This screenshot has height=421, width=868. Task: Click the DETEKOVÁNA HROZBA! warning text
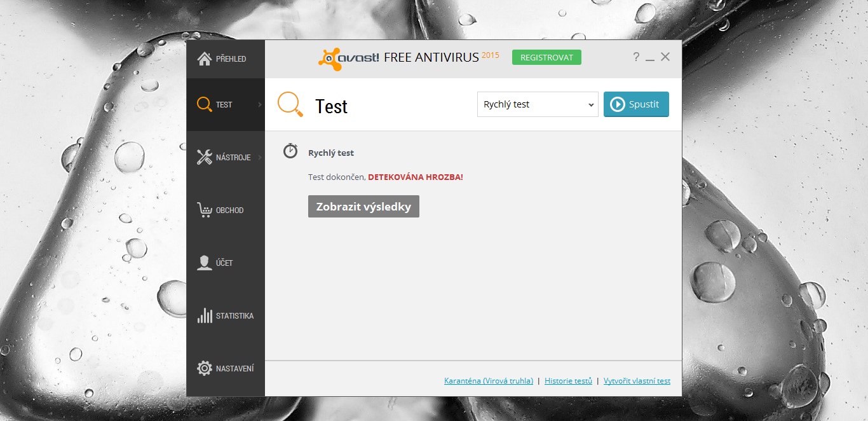(x=416, y=177)
